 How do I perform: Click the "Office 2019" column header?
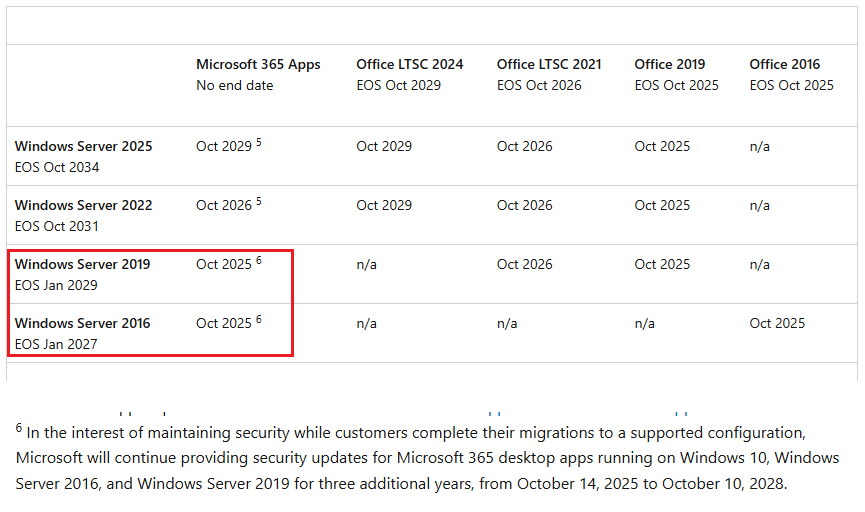point(670,65)
